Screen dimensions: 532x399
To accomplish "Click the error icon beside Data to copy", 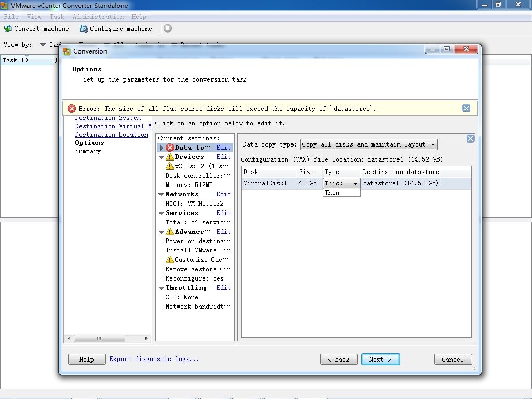I will (170, 148).
